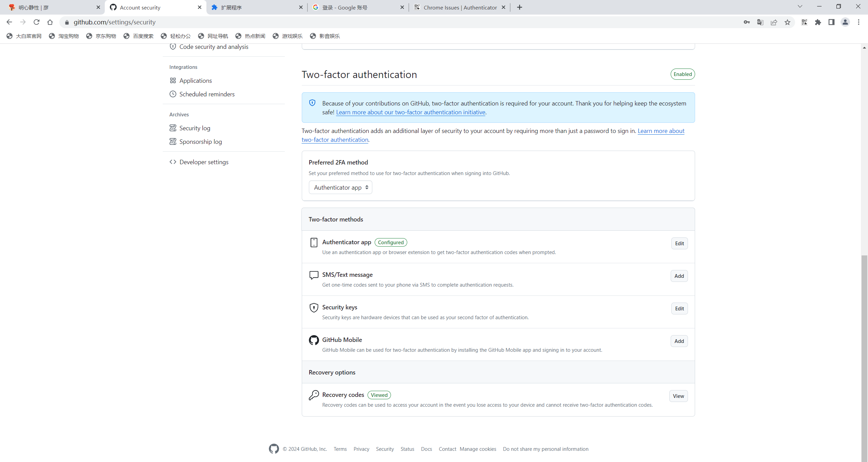This screenshot has width=868, height=462.
Task: Open Learn more about two-factor authentication link
Action: click(x=661, y=131)
